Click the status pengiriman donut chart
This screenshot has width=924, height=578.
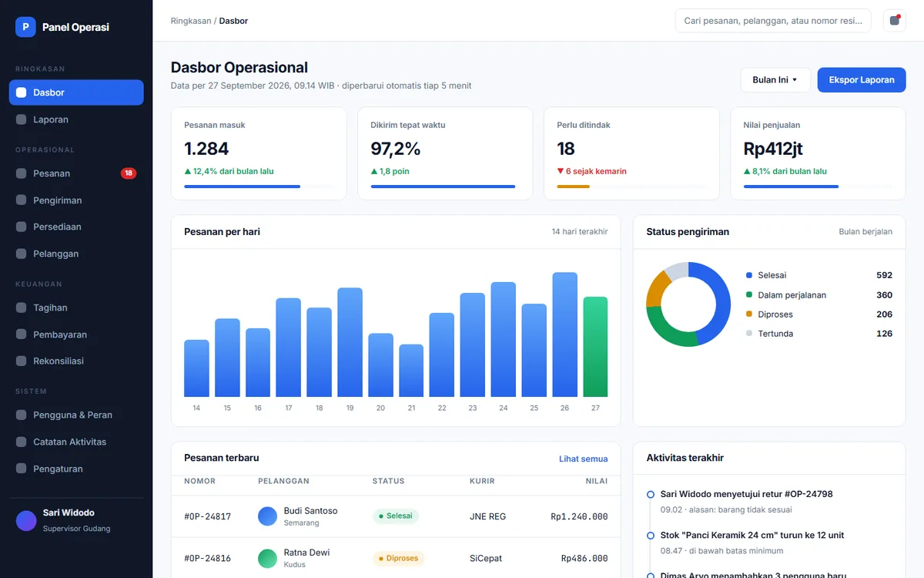click(688, 304)
